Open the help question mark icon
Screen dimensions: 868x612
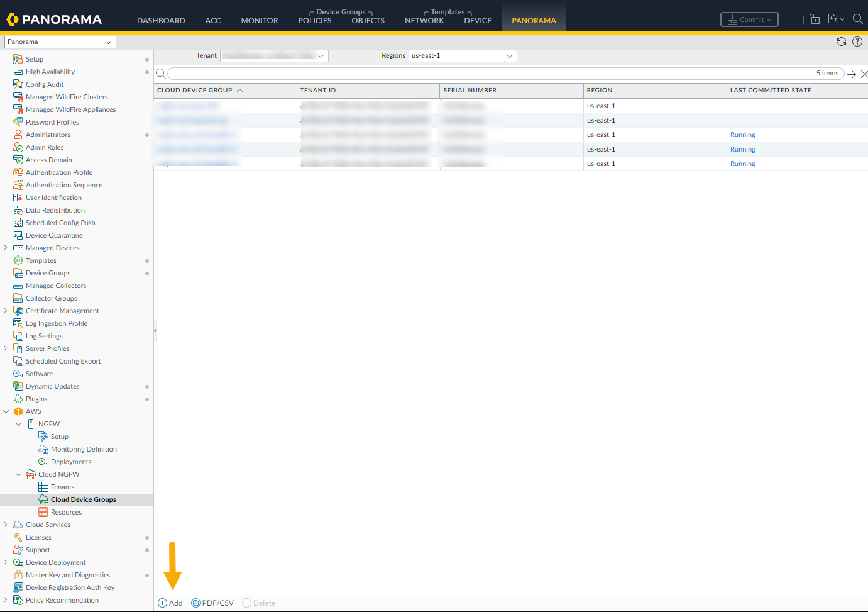coord(857,42)
